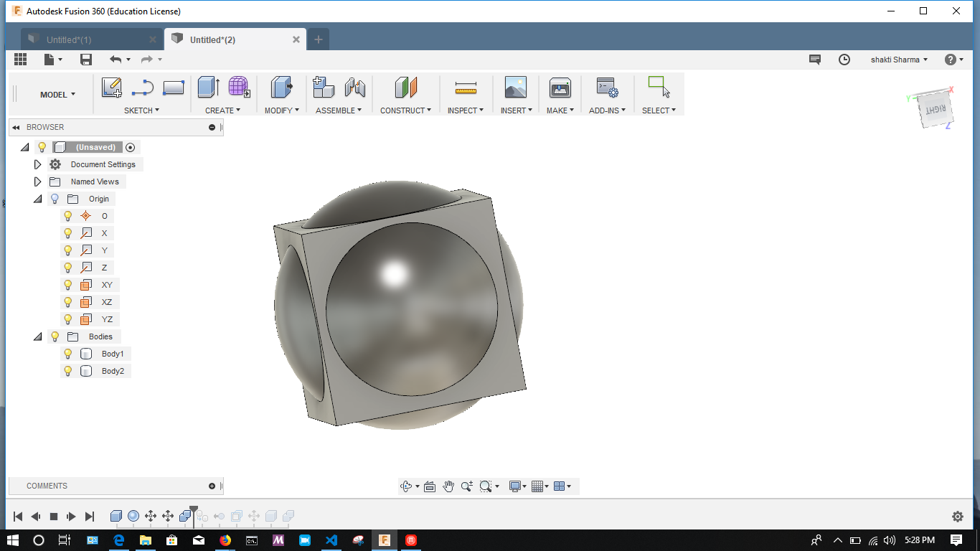Open the Display Settings dropdown
The image size is (980, 551).
(x=517, y=486)
